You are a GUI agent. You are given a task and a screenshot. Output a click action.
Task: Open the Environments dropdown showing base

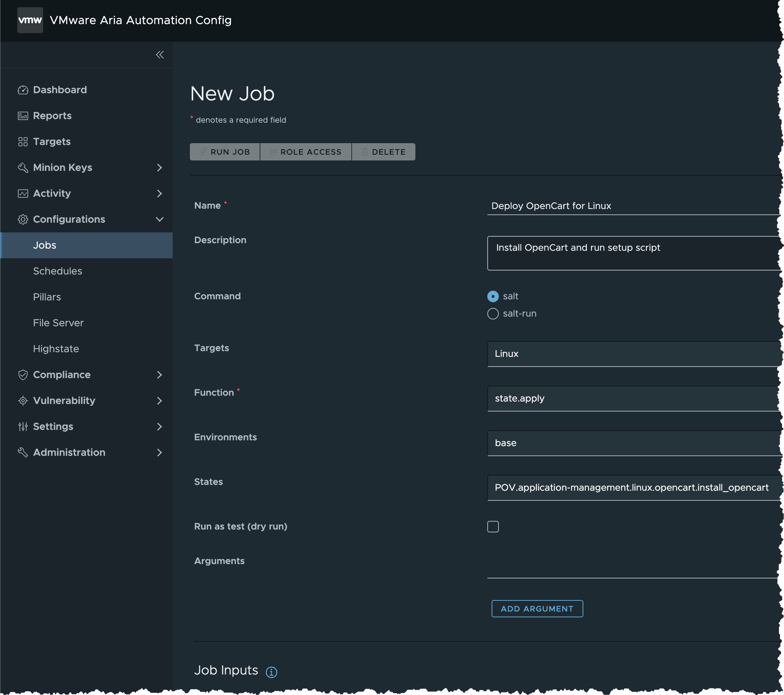[635, 443]
